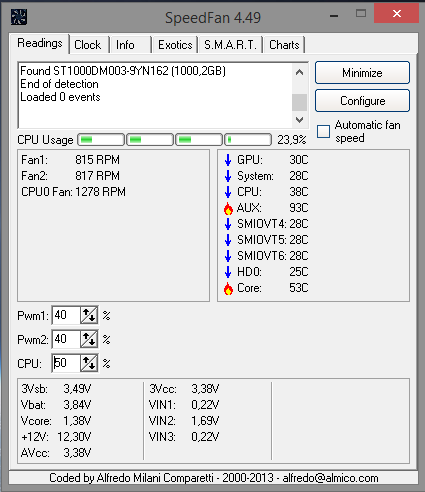Screen dimensions: 425x492
Task: Click inside the Pwm1 value field
Action: [66, 315]
